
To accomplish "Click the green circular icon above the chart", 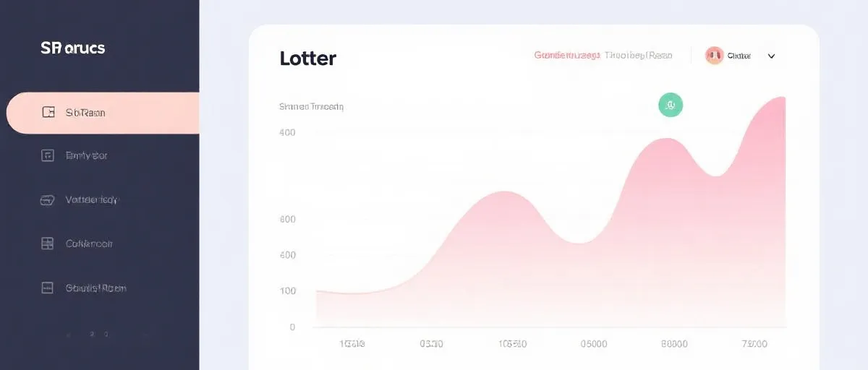I will tap(671, 106).
